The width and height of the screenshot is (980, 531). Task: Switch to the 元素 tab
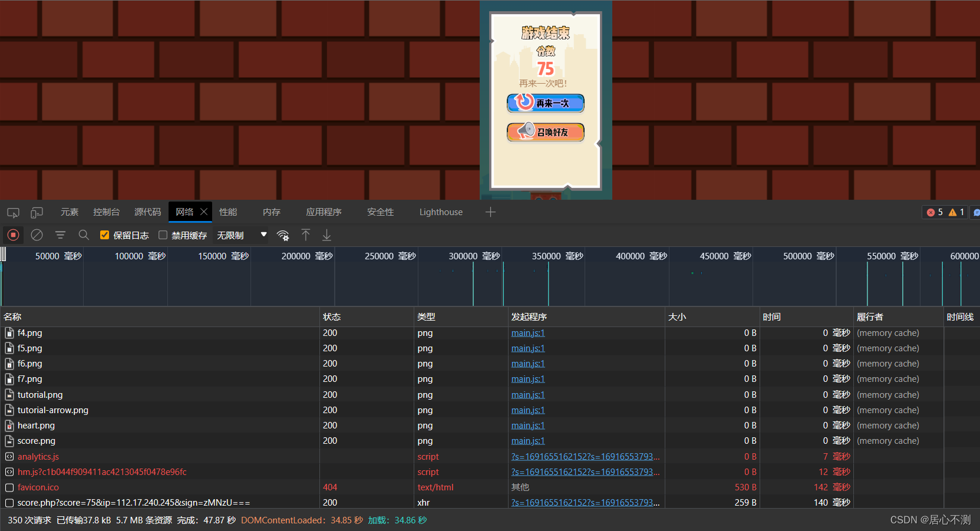click(70, 212)
